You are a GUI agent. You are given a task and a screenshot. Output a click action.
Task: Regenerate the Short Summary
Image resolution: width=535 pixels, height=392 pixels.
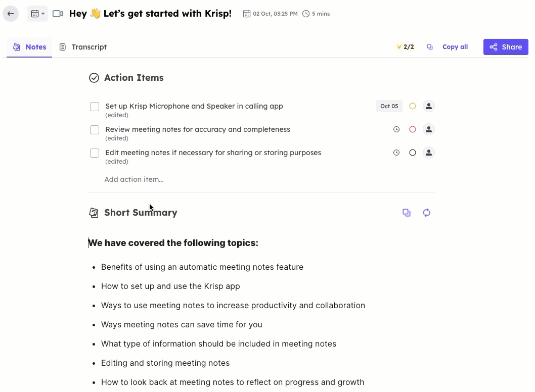426,213
